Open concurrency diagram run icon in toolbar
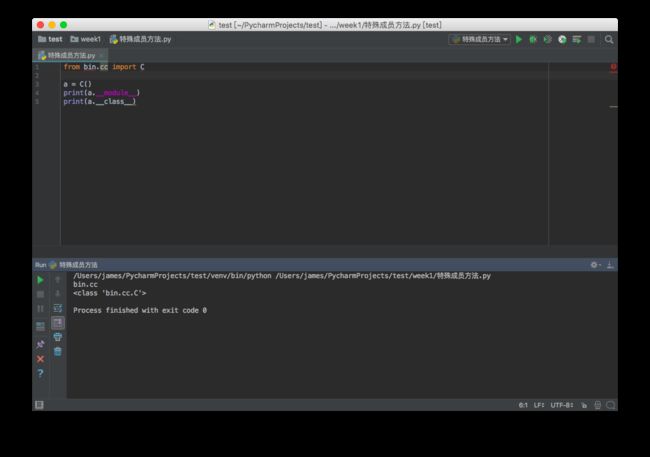This screenshot has height=457, width=650. click(x=577, y=39)
